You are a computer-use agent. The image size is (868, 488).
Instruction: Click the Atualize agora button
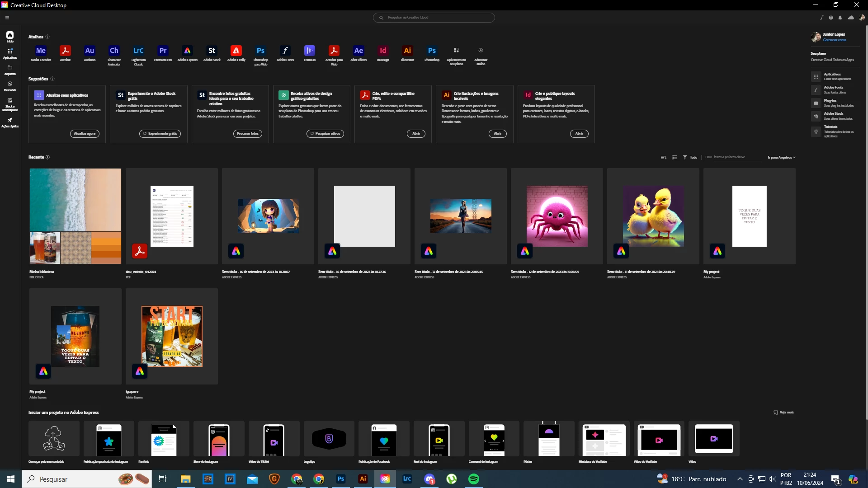point(85,134)
